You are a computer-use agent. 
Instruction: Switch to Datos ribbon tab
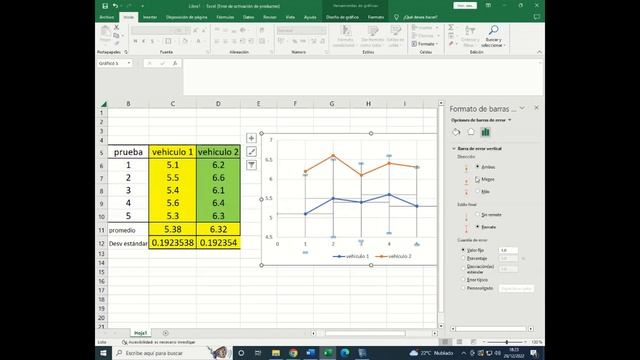click(x=249, y=17)
